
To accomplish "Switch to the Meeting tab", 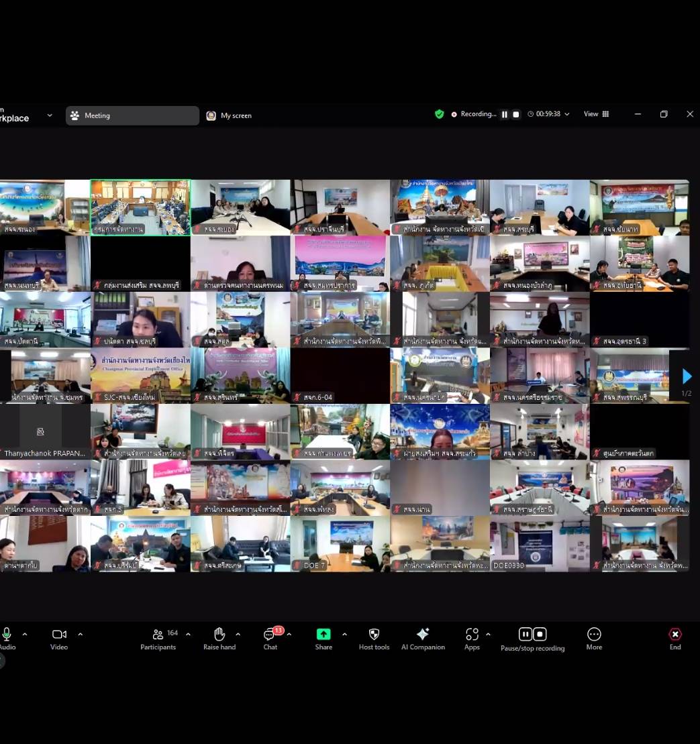I will click(x=132, y=115).
